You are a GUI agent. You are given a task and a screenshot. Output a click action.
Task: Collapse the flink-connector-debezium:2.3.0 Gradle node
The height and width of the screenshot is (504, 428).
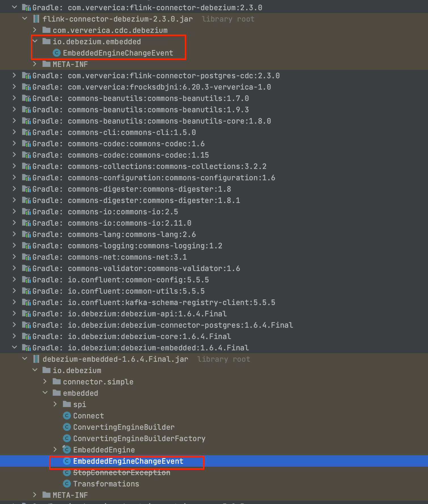pyautogui.click(x=14, y=7)
